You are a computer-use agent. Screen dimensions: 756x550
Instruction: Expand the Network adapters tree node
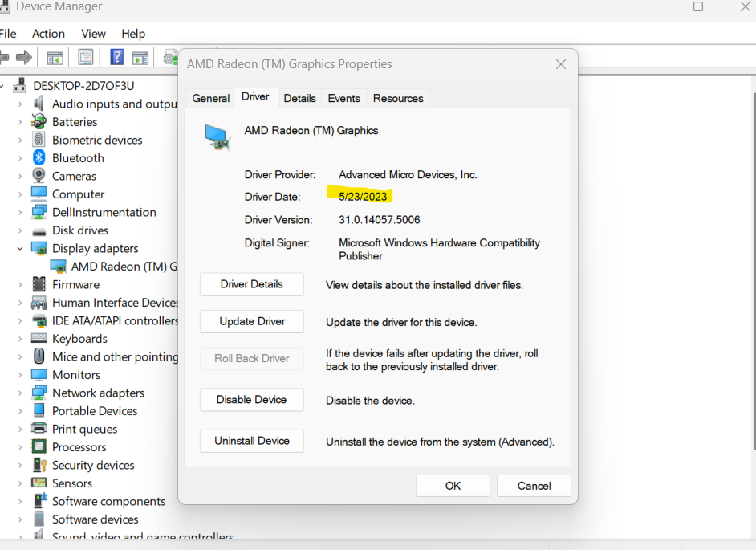click(19, 393)
